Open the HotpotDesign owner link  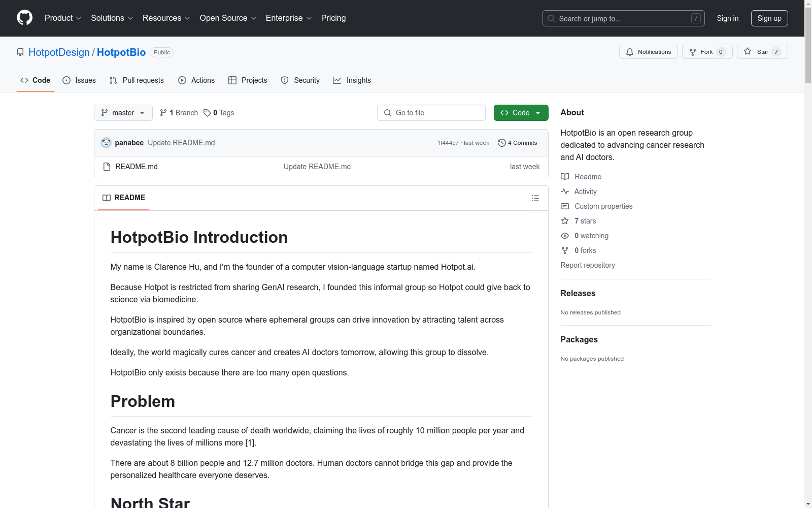(x=59, y=52)
